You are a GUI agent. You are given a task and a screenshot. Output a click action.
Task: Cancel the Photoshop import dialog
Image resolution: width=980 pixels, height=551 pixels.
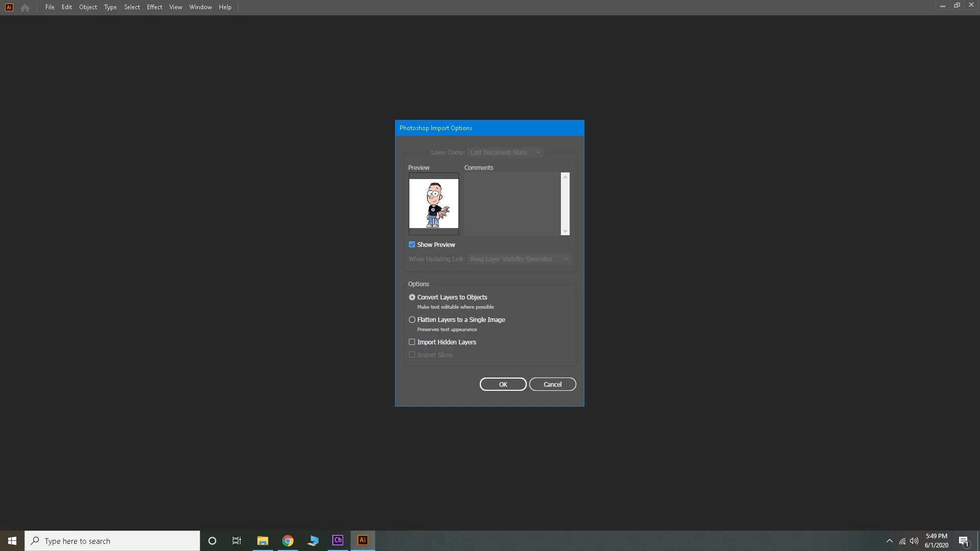(552, 385)
